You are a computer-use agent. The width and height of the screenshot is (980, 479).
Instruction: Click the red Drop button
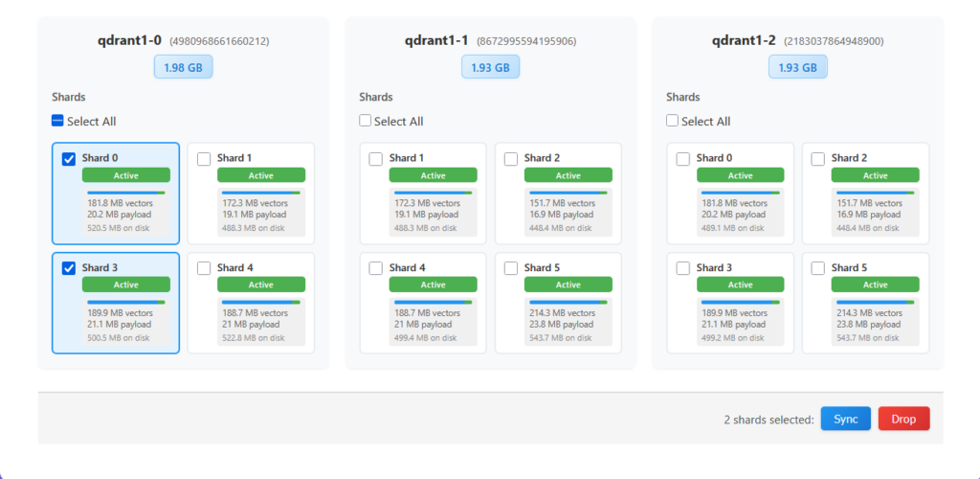point(903,419)
